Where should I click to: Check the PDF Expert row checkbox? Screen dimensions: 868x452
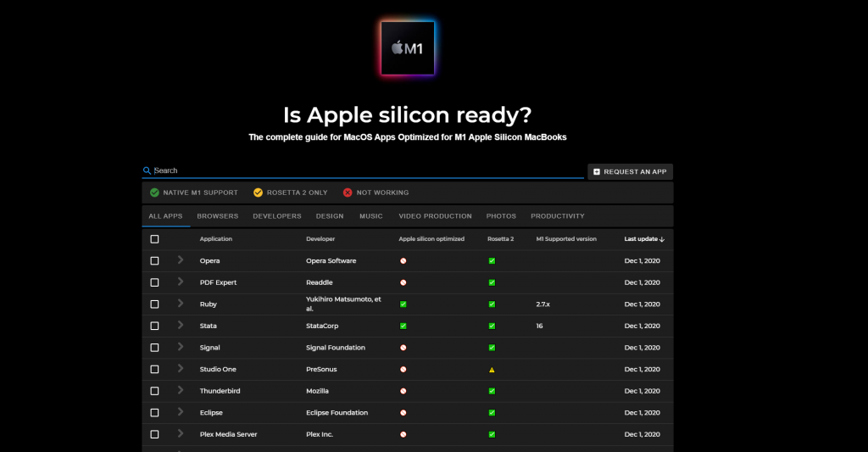pyautogui.click(x=154, y=282)
